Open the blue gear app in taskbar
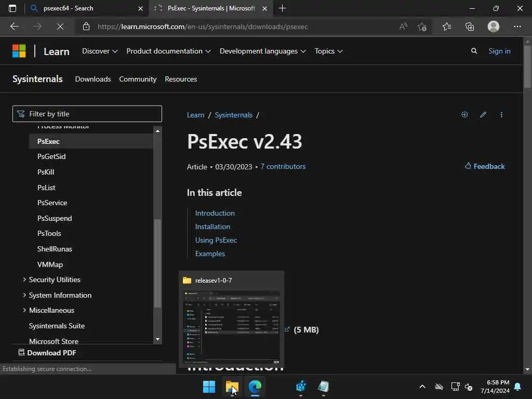Image resolution: width=532 pixels, height=399 pixels. [301, 387]
